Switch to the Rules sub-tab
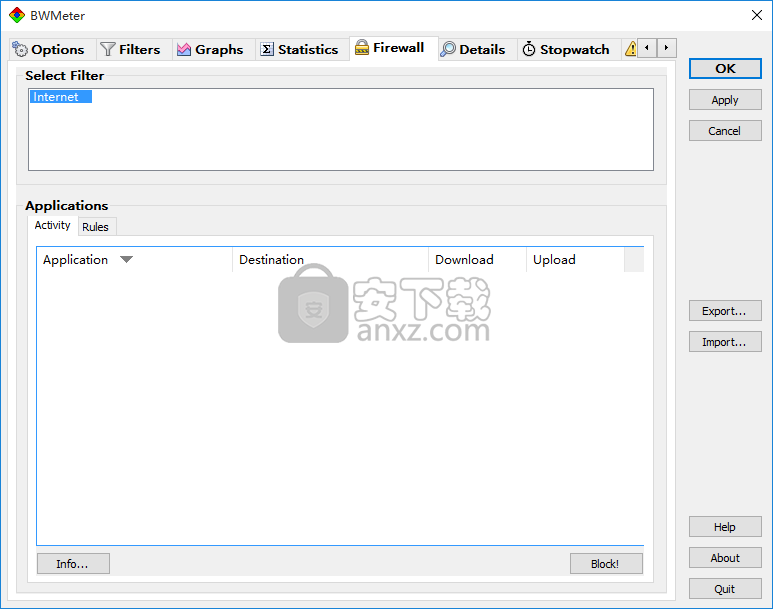 [95, 227]
